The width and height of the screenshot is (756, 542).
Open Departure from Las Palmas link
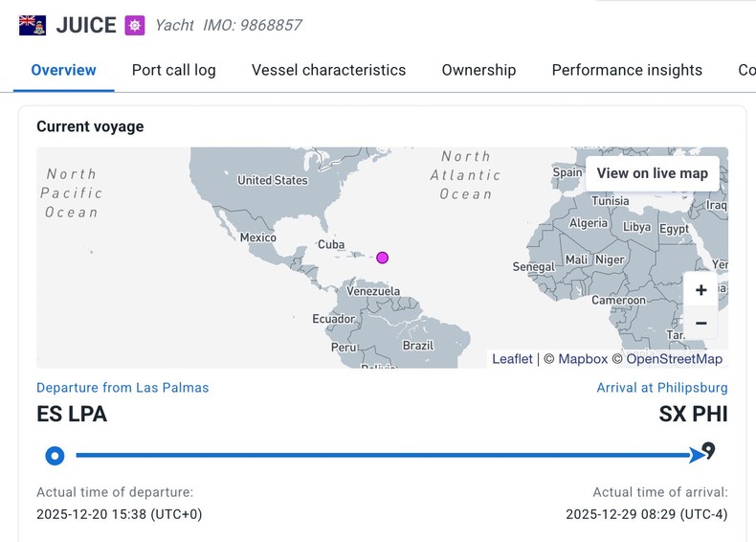122,388
